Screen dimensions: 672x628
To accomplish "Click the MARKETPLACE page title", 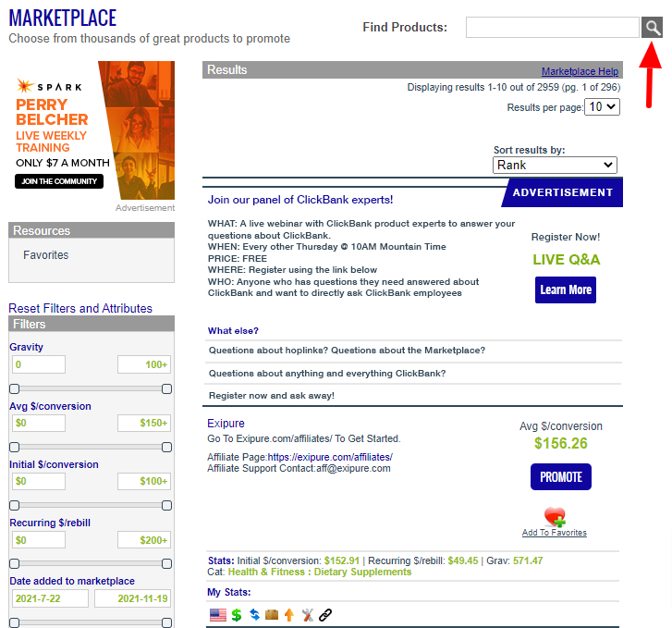I will click(x=63, y=18).
